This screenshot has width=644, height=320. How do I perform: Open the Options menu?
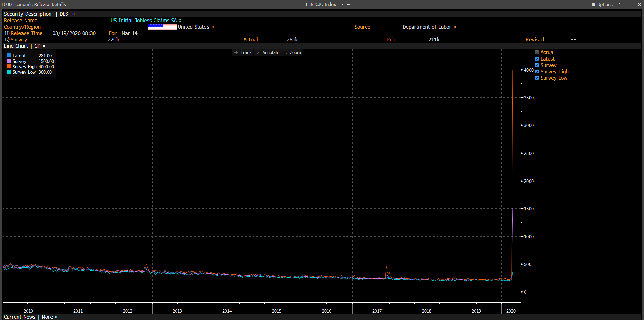pos(602,4)
